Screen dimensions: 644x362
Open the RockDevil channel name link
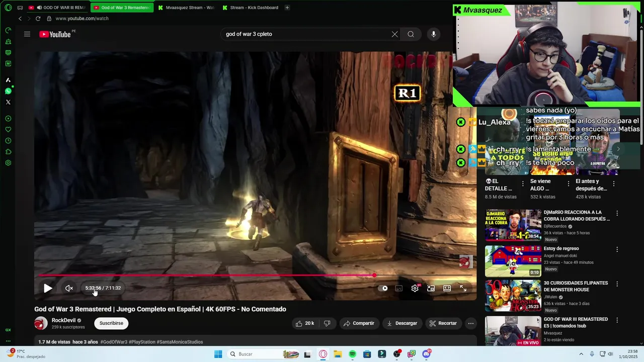[x=63, y=320]
